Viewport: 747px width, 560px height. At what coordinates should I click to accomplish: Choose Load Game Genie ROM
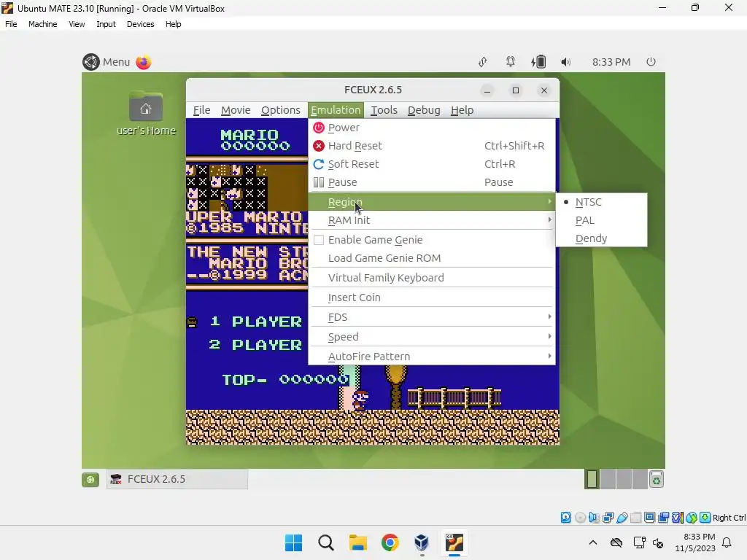pyautogui.click(x=432, y=258)
